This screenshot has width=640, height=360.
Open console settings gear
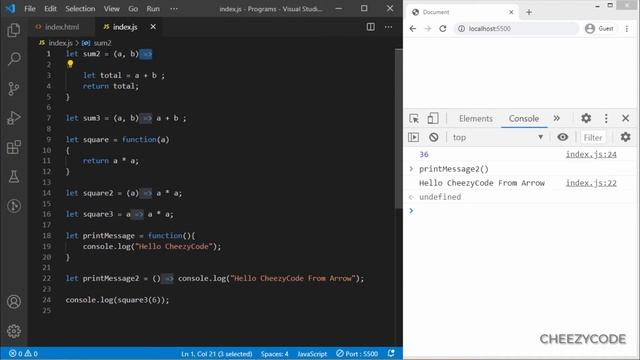point(625,138)
